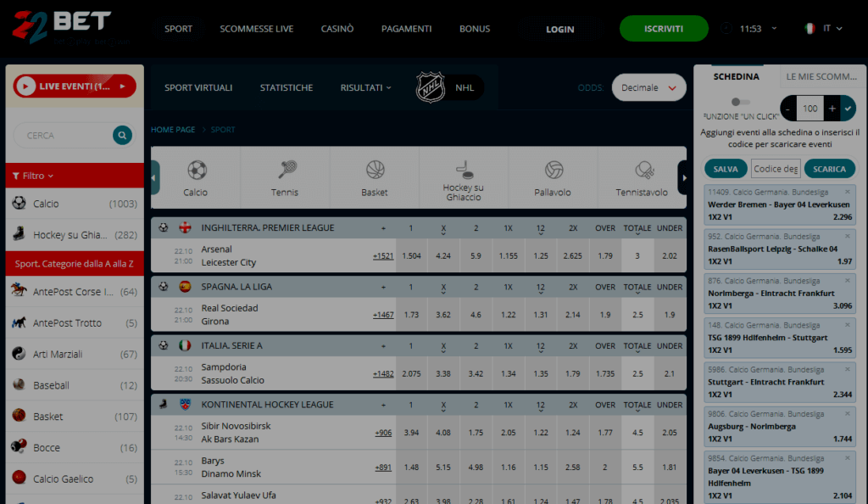Expand Serie A markets with plus
The height and width of the screenshot is (504, 868).
(383, 346)
